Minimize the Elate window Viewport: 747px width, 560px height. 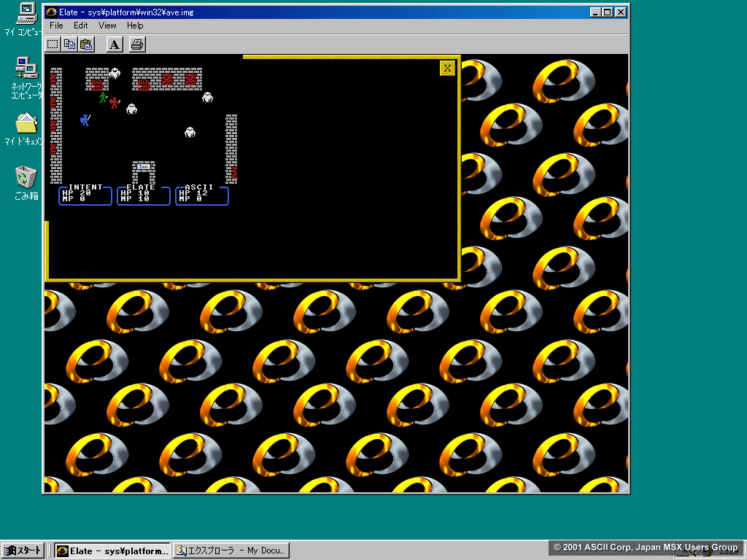click(595, 12)
